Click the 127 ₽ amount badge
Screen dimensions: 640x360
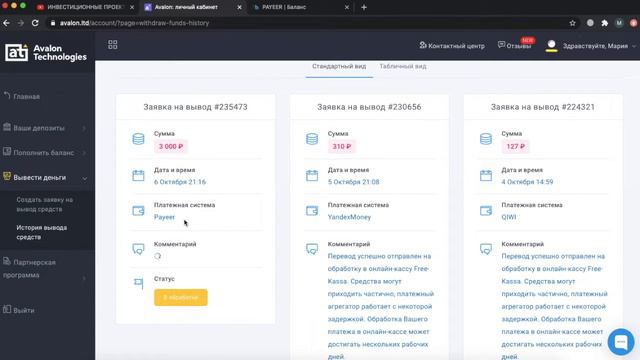click(515, 147)
